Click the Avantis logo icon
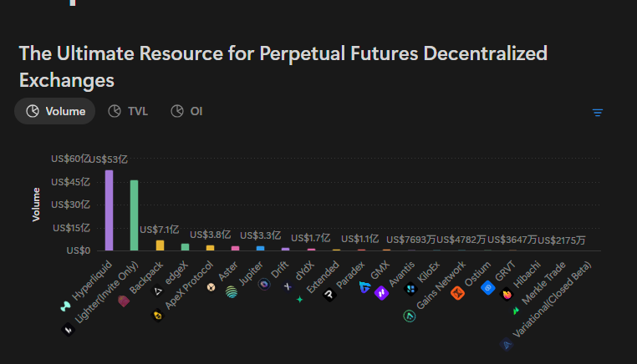This screenshot has height=364, width=637. tap(381, 292)
